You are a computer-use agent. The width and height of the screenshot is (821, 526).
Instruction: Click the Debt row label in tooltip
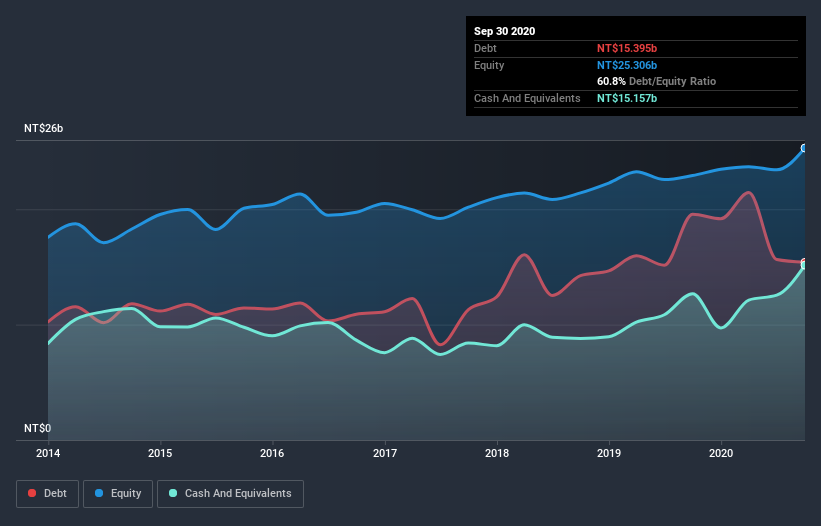(485, 48)
